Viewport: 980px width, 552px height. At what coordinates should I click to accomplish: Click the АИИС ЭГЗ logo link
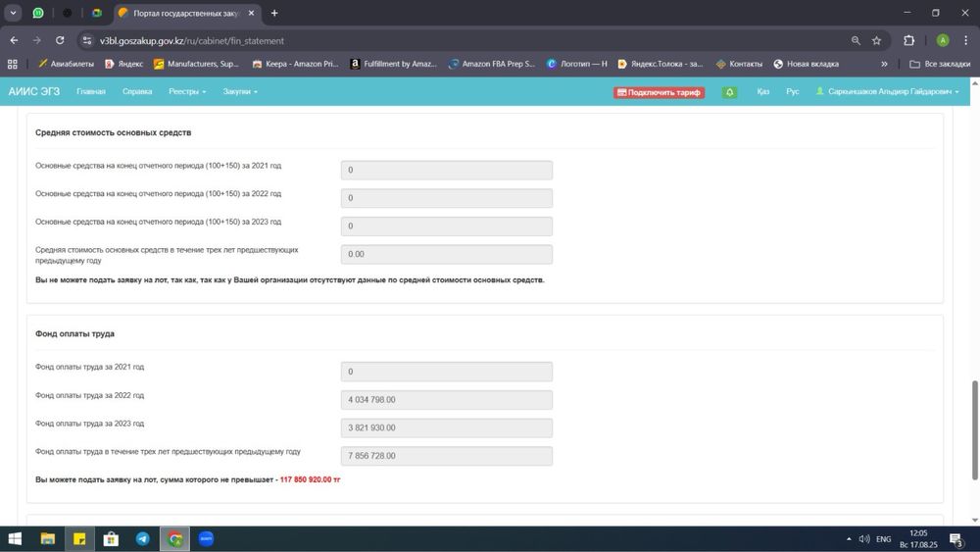[33, 92]
